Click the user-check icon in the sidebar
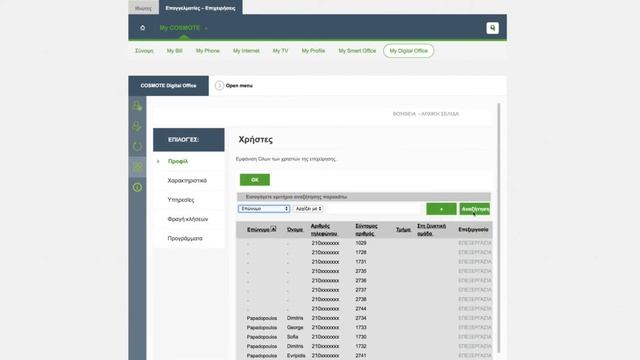 click(x=137, y=127)
